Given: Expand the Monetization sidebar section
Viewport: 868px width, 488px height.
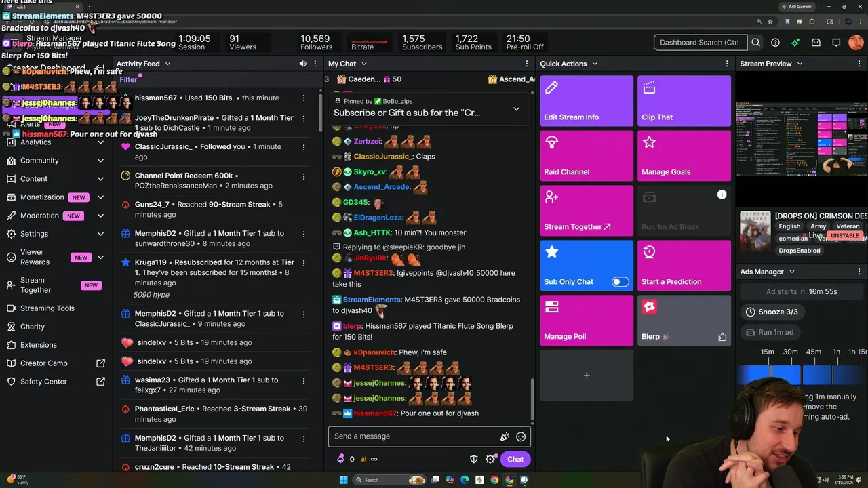Looking at the screenshot, I should (100, 197).
